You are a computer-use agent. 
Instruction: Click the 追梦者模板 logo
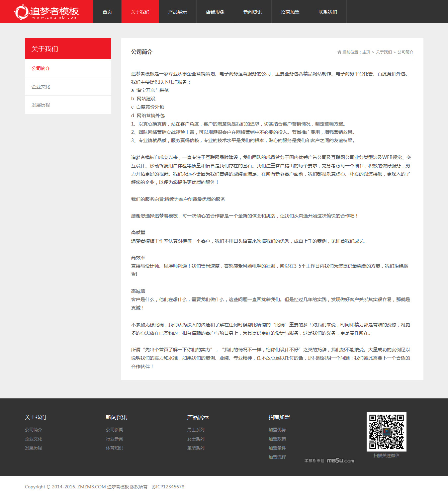[x=46, y=12]
